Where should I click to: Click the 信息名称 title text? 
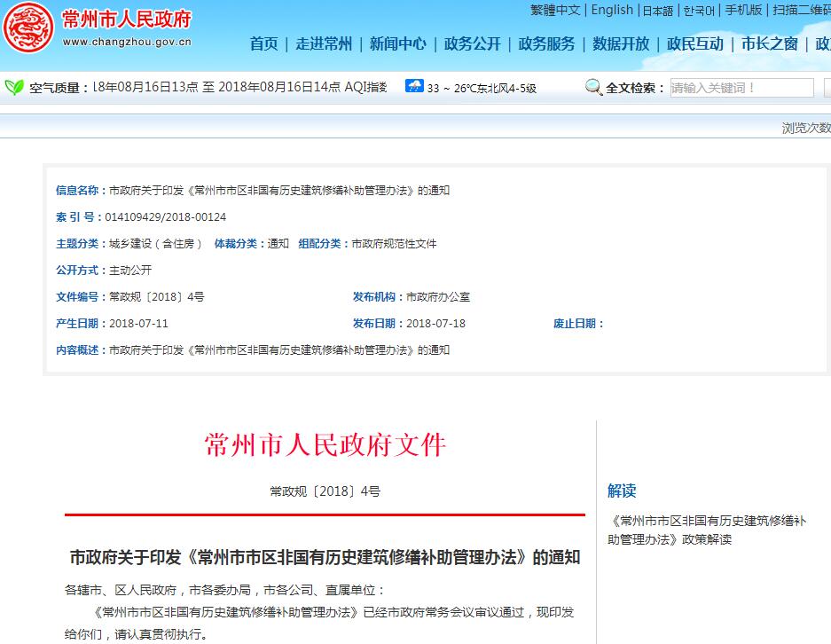(279, 191)
